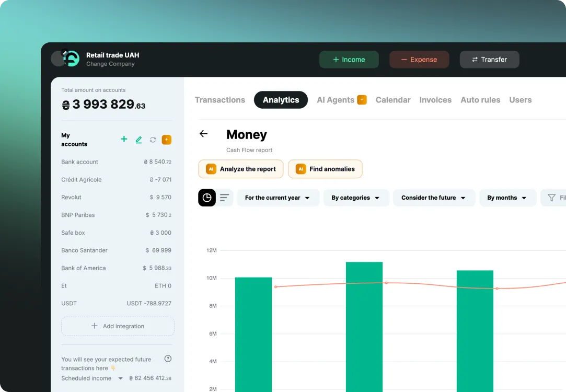Switch to the list view icon
This screenshot has height=392, width=566.
click(225, 198)
